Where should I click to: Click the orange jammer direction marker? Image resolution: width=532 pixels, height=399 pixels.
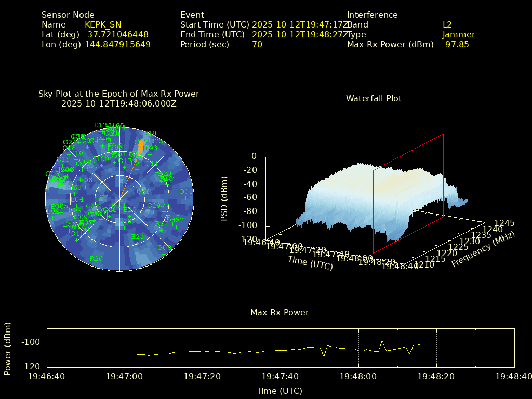click(x=140, y=146)
